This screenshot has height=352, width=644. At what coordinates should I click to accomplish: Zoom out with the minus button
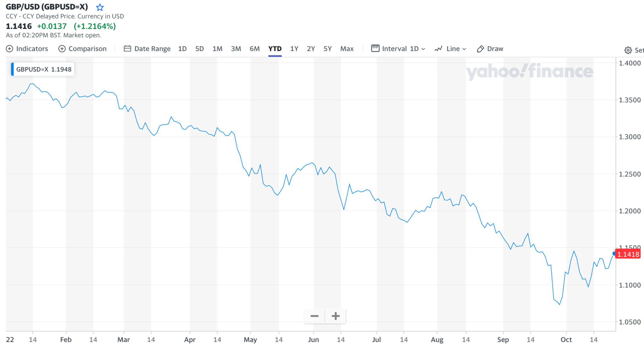point(314,316)
